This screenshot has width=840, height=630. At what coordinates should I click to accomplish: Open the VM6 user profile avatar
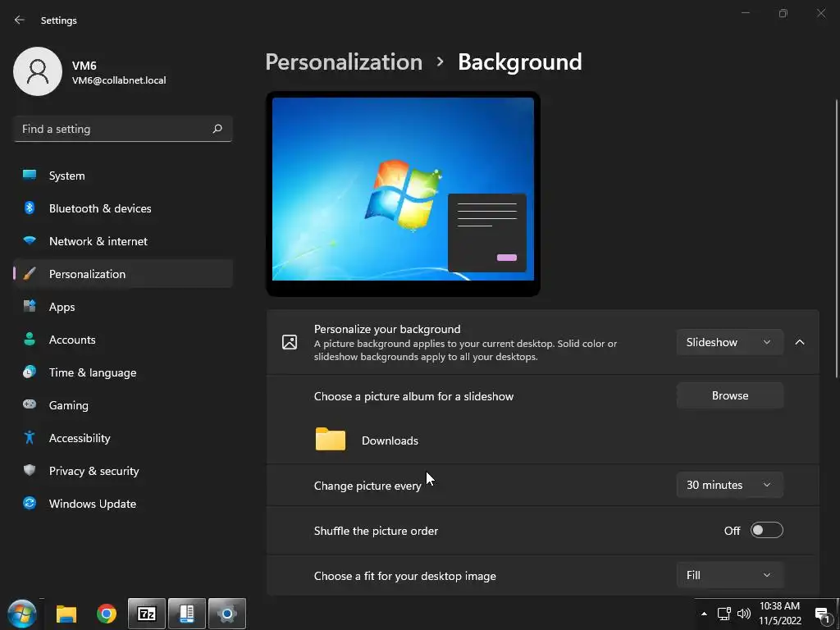click(38, 71)
